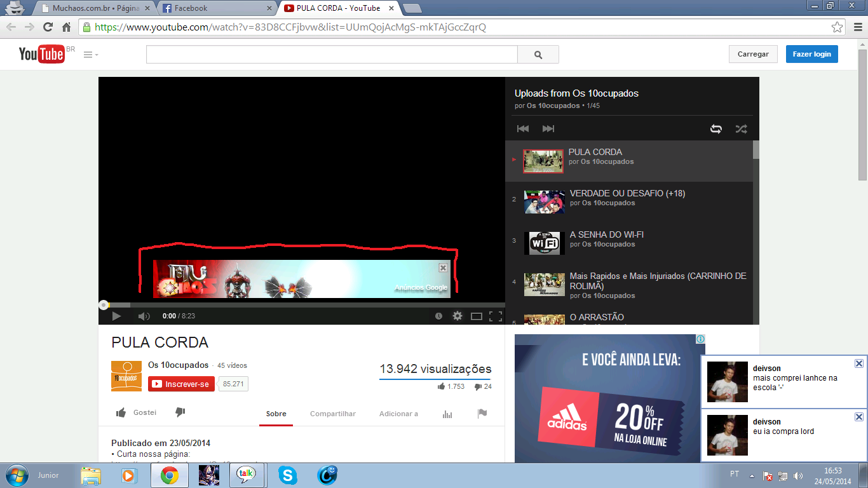Screen dimensions: 868x488
Task: Open A SENHA DO WI-FI playlist video
Action: [629, 244]
